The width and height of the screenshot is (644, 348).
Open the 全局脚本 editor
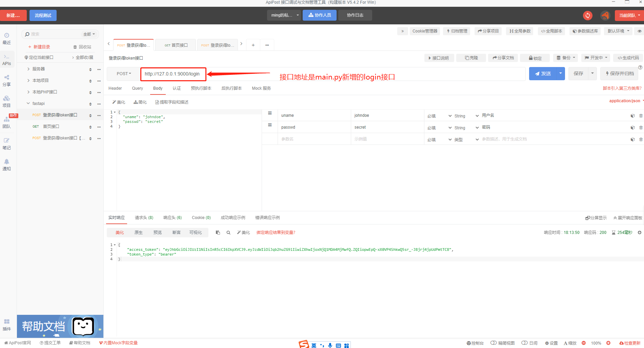pos(551,31)
